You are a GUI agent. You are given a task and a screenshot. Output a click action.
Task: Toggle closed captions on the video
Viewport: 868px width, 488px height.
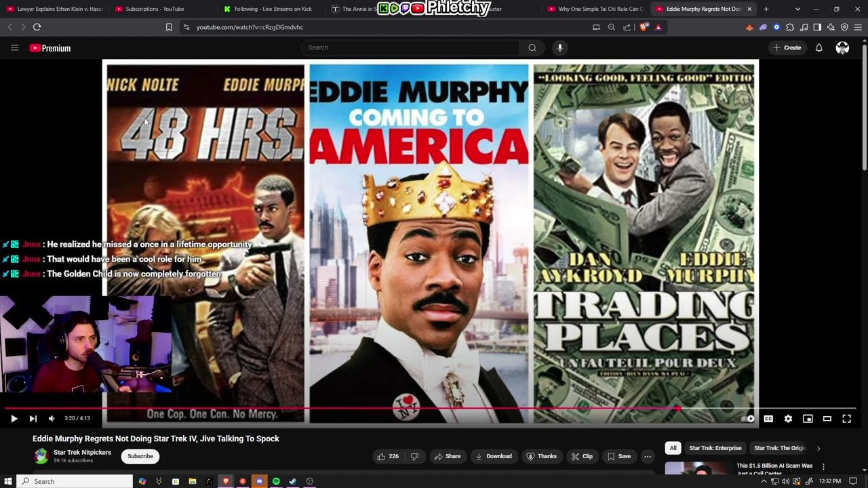tap(768, 419)
